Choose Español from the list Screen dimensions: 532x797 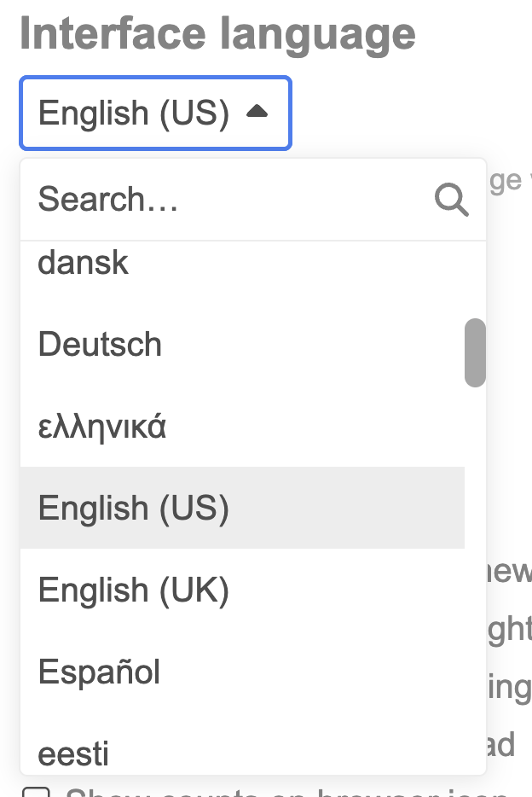tap(99, 672)
